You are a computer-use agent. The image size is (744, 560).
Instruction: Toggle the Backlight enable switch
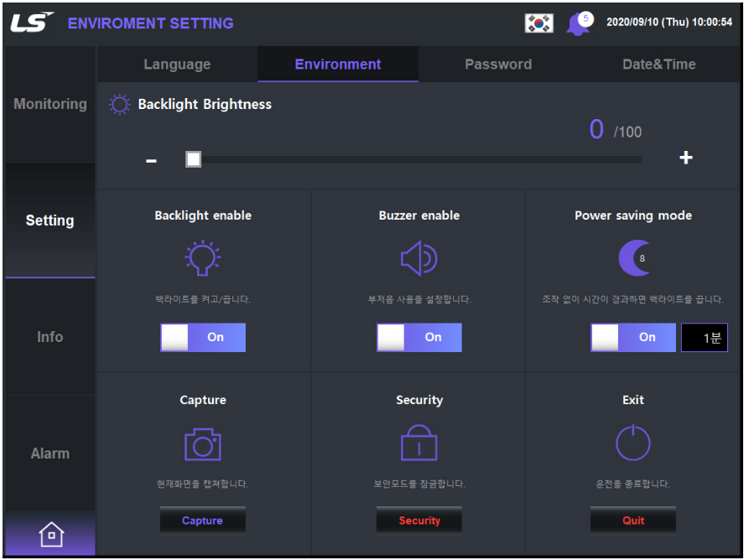pos(203,337)
